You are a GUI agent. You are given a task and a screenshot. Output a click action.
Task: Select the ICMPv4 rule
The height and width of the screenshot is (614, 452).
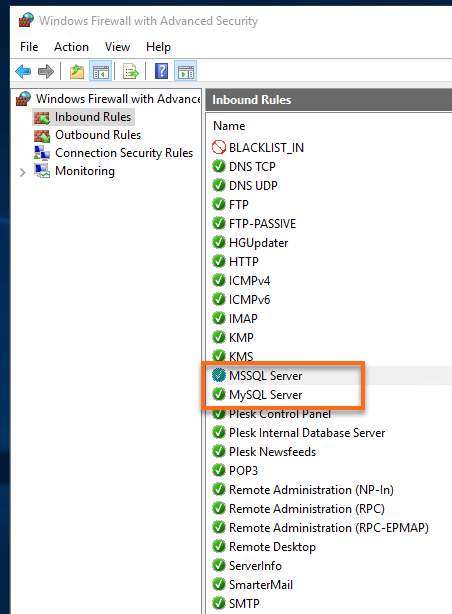250,280
